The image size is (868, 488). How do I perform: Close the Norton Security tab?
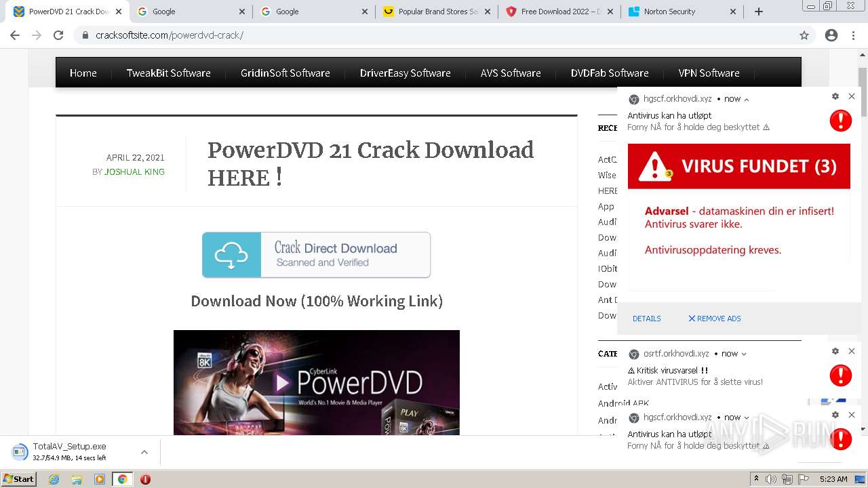(733, 12)
